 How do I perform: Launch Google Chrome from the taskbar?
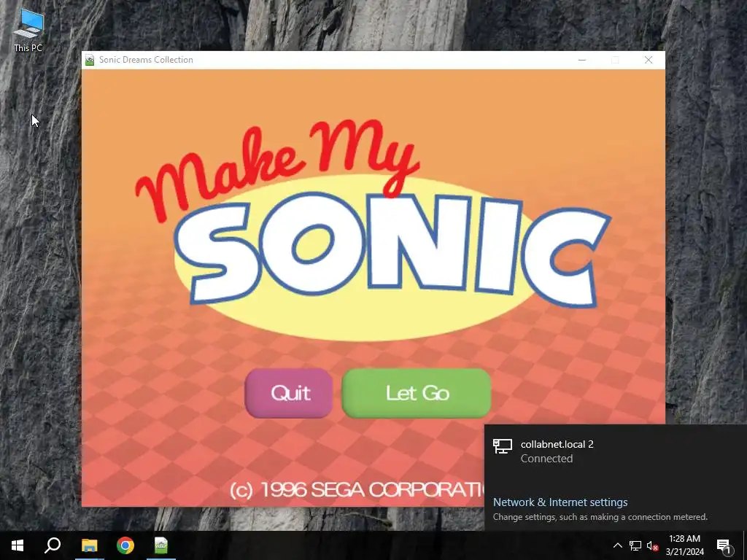point(125,545)
